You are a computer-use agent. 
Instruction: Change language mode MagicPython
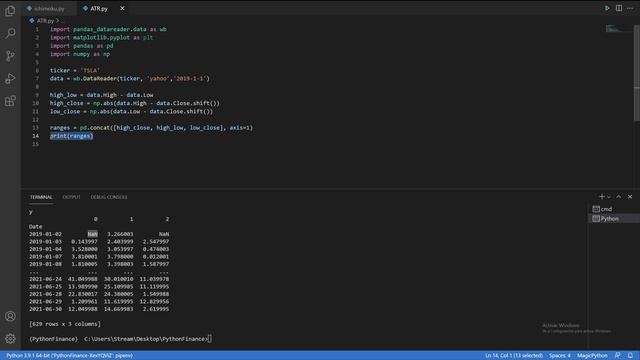592,356
